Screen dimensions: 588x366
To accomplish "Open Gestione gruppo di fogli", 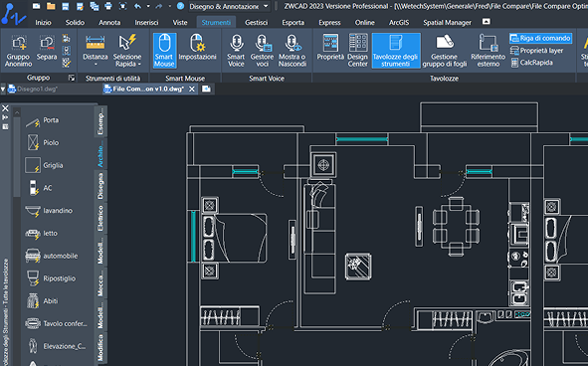I will 445,51.
